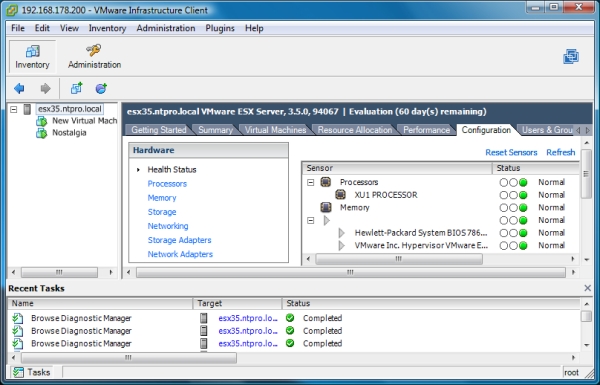Open the Network Adapters link
The height and width of the screenshot is (385, 600).
pos(180,254)
